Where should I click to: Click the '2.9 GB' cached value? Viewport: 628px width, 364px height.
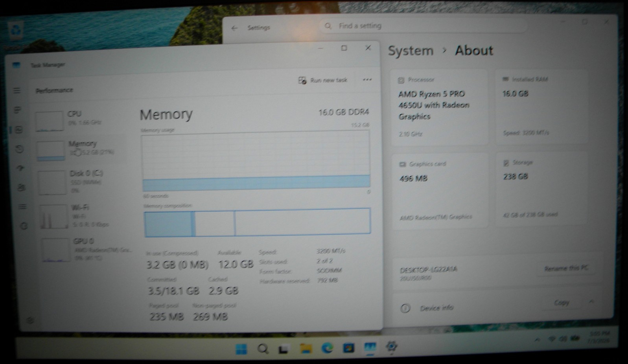pyautogui.click(x=223, y=290)
